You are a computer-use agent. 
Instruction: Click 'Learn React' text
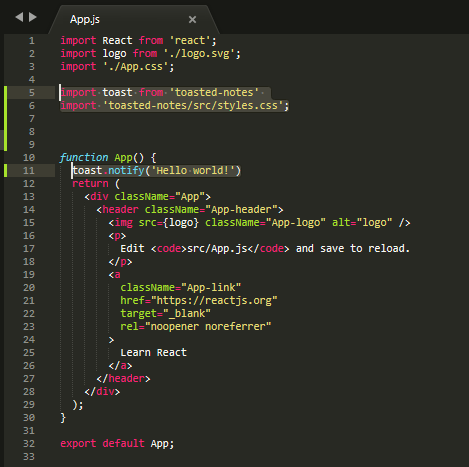pyautogui.click(x=153, y=353)
